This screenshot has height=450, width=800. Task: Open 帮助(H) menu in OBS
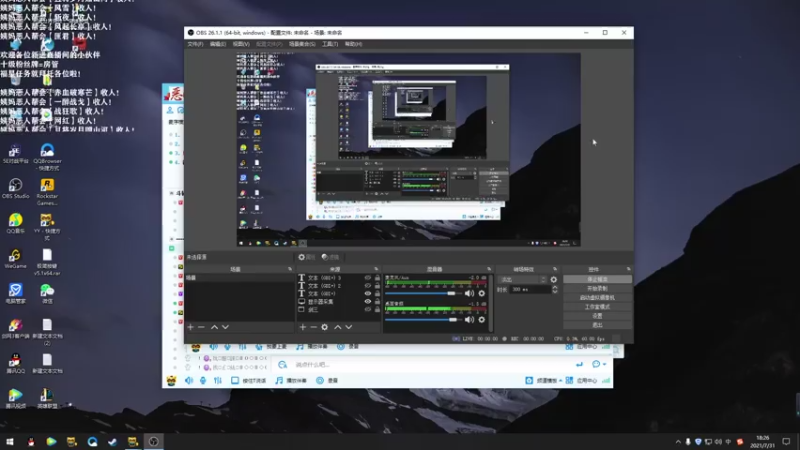point(354,44)
